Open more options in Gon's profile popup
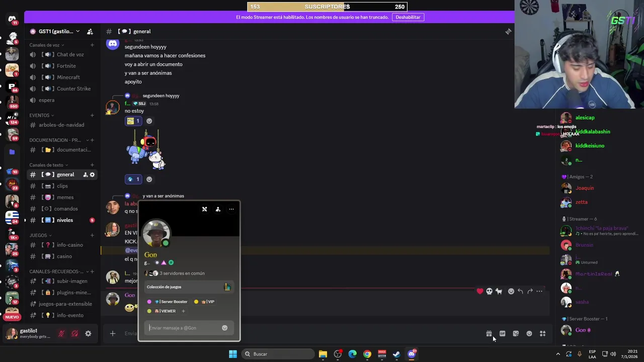The width and height of the screenshot is (644, 362). click(231, 209)
